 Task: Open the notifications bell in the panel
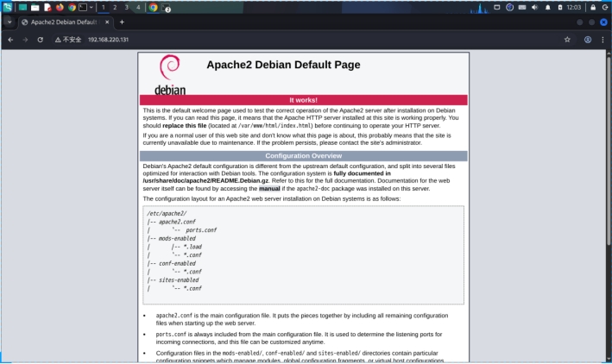[x=547, y=7]
